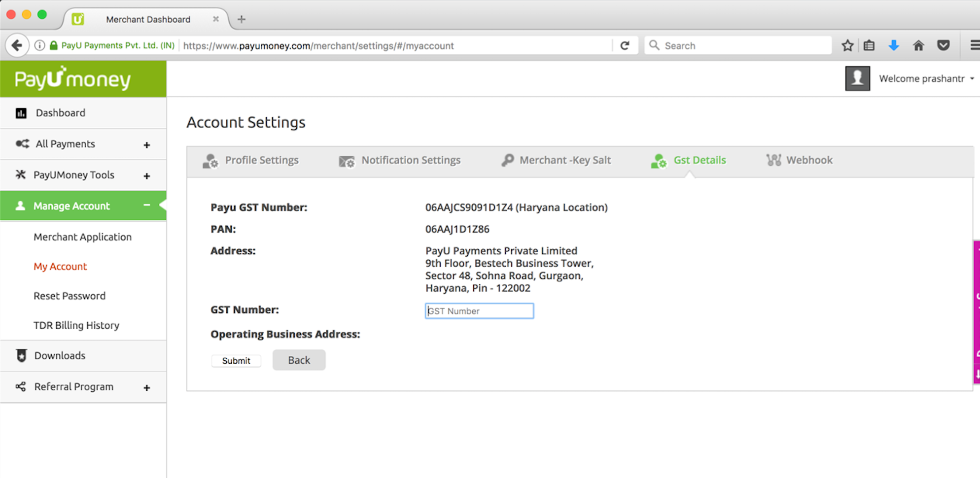This screenshot has height=478, width=980.
Task: Select the Merchant Dashboard browser tab
Action: 147,19
